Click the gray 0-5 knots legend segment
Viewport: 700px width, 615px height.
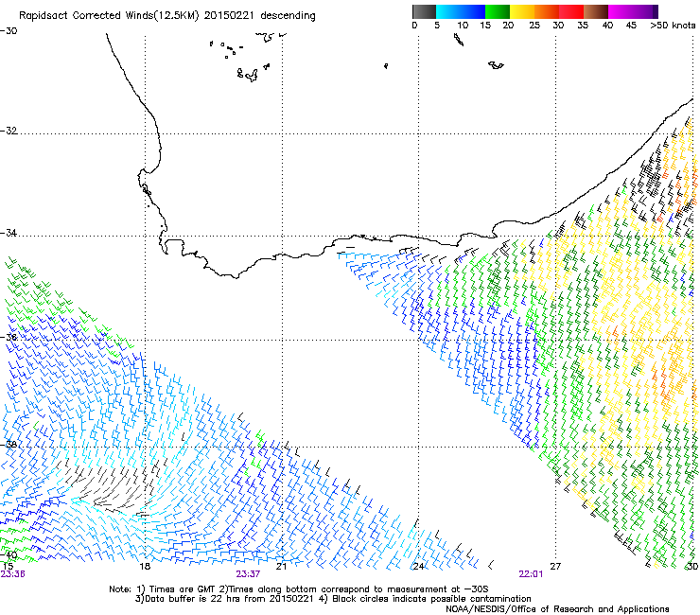pyautogui.click(x=424, y=11)
